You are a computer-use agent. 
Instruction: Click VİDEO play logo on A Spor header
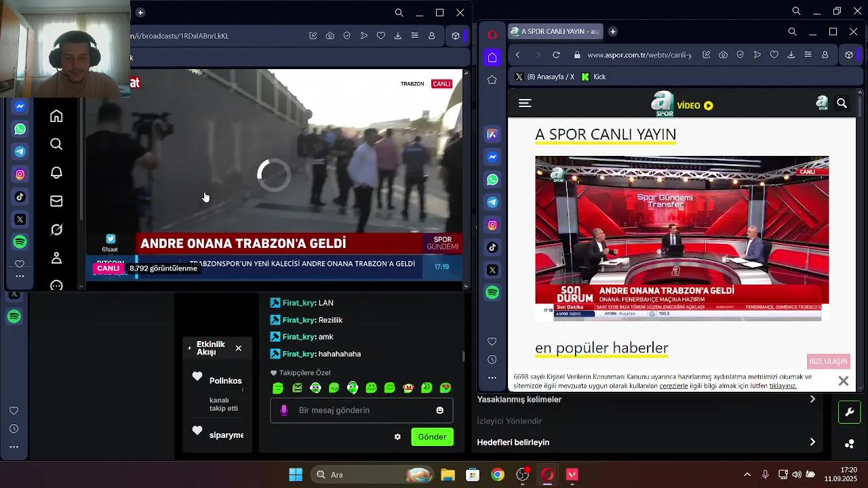tap(695, 106)
